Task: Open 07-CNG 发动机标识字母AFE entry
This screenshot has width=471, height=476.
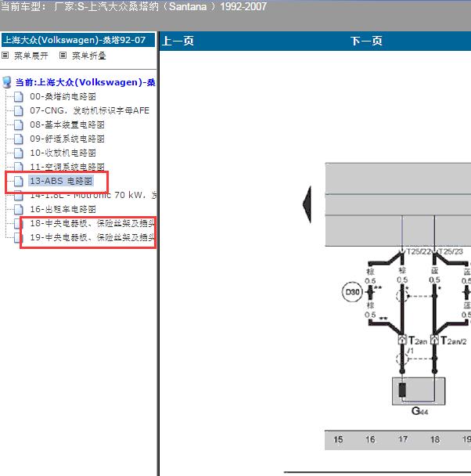Action: (89, 110)
